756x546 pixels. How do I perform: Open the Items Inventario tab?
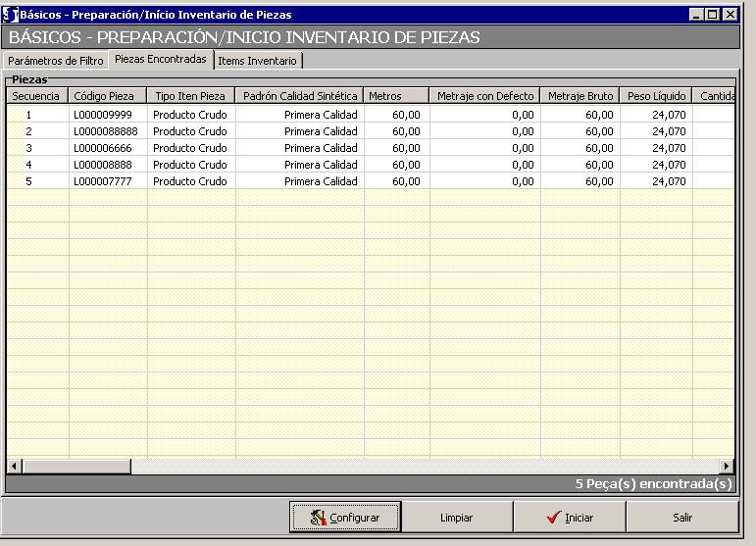tap(257, 61)
